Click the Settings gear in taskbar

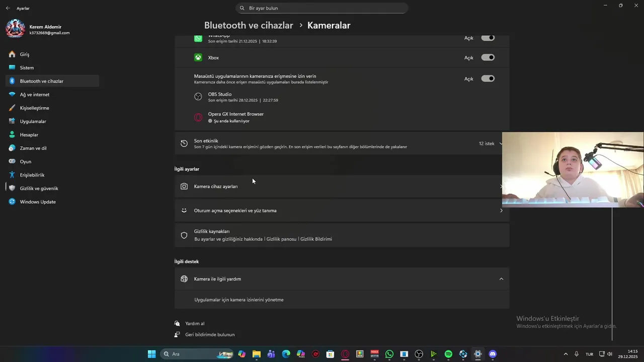tap(478, 354)
